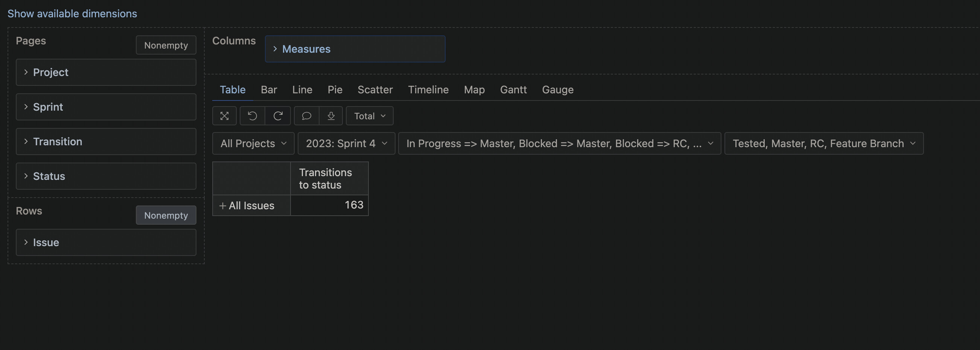The image size is (980, 350).
Task: Switch to the Map tab
Action: 474,90
